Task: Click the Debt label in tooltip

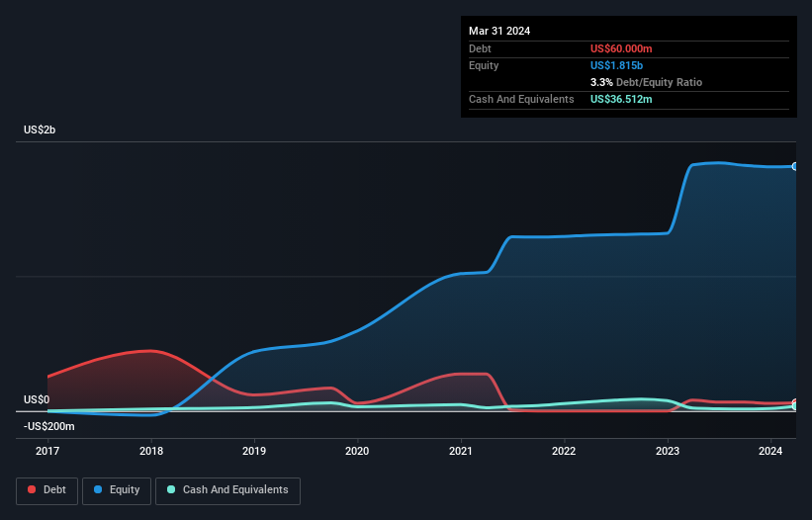Action: coord(480,48)
